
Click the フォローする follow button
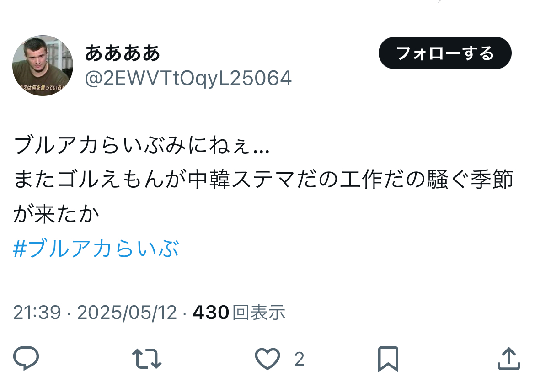click(445, 53)
